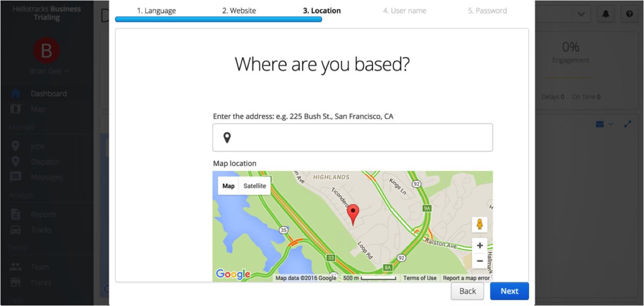The height and width of the screenshot is (306, 644).
Task: Zoom out on the map
Action: click(x=480, y=261)
